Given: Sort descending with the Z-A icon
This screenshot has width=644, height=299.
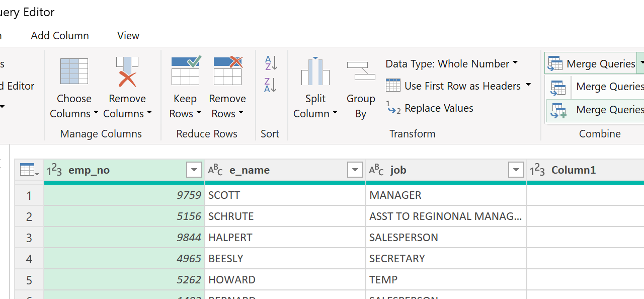Looking at the screenshot, I should 271,85.
